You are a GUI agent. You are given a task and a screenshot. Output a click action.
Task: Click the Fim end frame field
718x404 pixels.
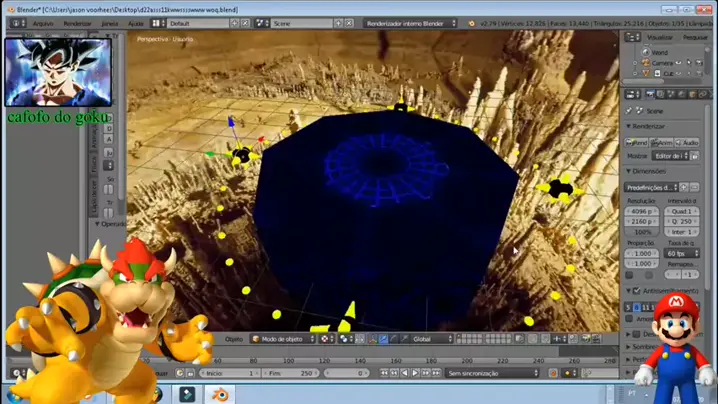point(290,373)
